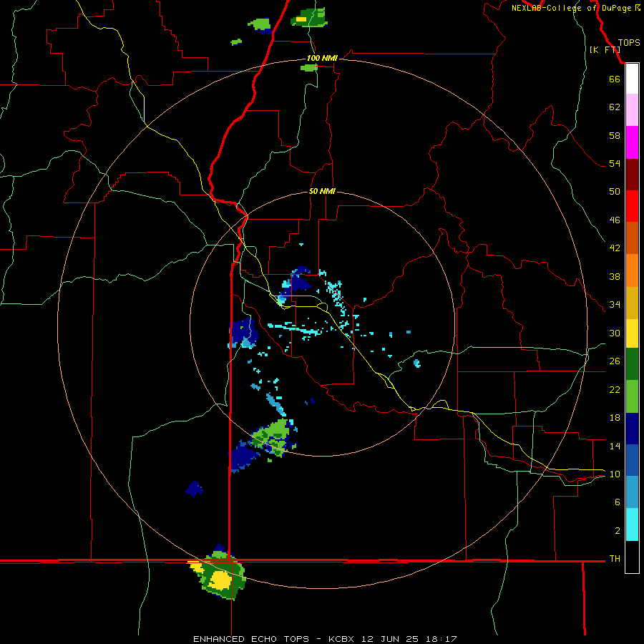Pick the bright yellow legend swatch

[x=632, y=333]
